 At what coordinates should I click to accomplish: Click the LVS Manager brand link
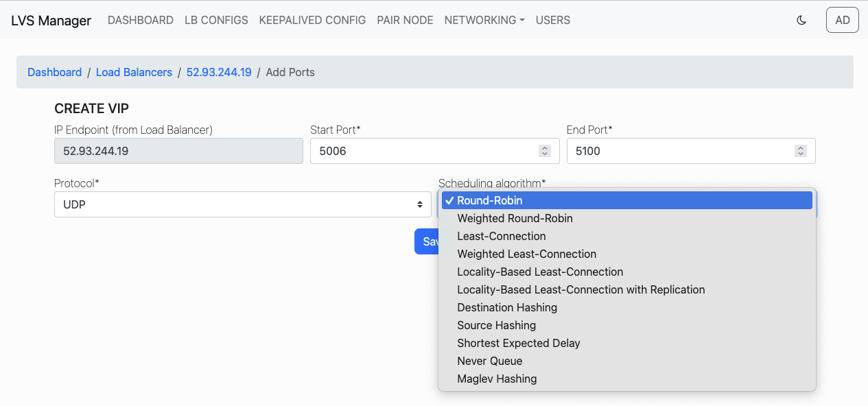pos(51,21)
